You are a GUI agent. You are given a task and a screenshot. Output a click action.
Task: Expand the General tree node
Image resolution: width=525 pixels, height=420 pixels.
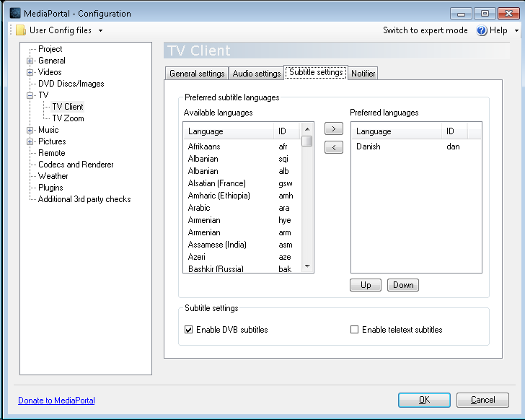30,61
